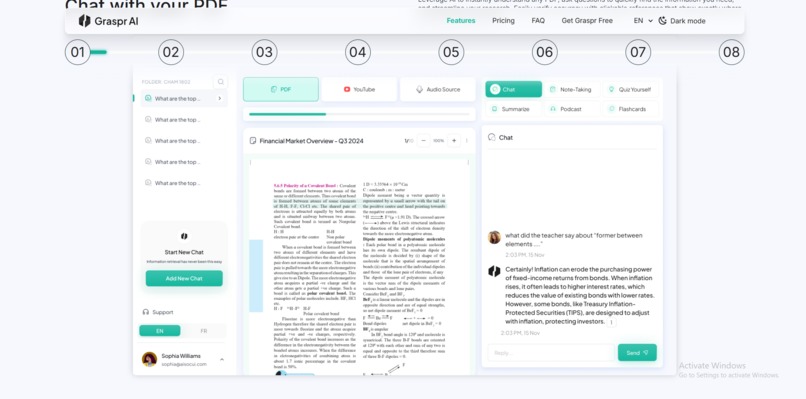This screenshot has width=806, height=399.
Task: Click the Graspr bot avatar beside the reply
Action: [x=494, y=271]
